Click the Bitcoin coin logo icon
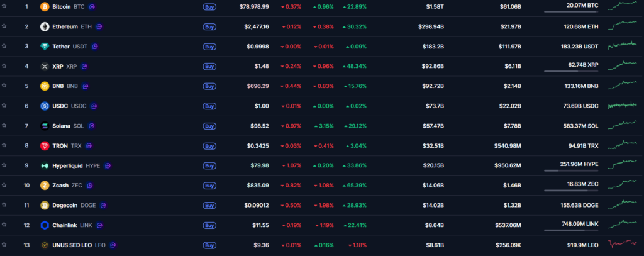 click(x=45, y=7)
